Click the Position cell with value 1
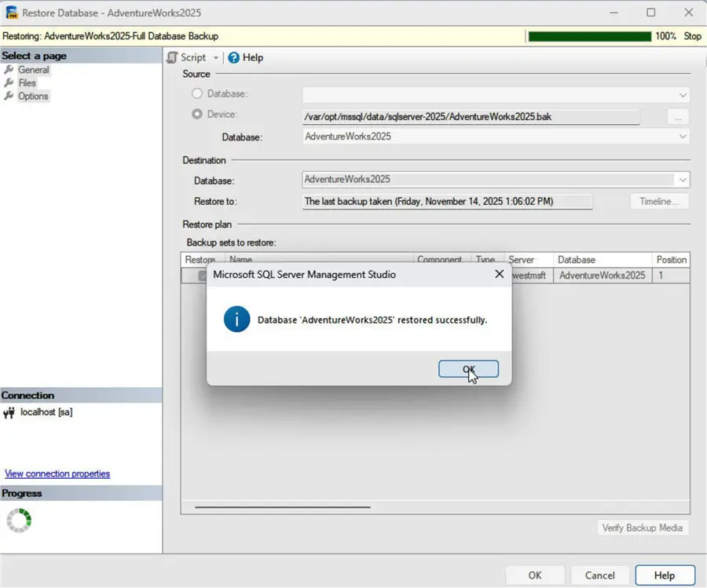Image resolution: width=707 pixels, height=588 pixels. tap(671, 276)
